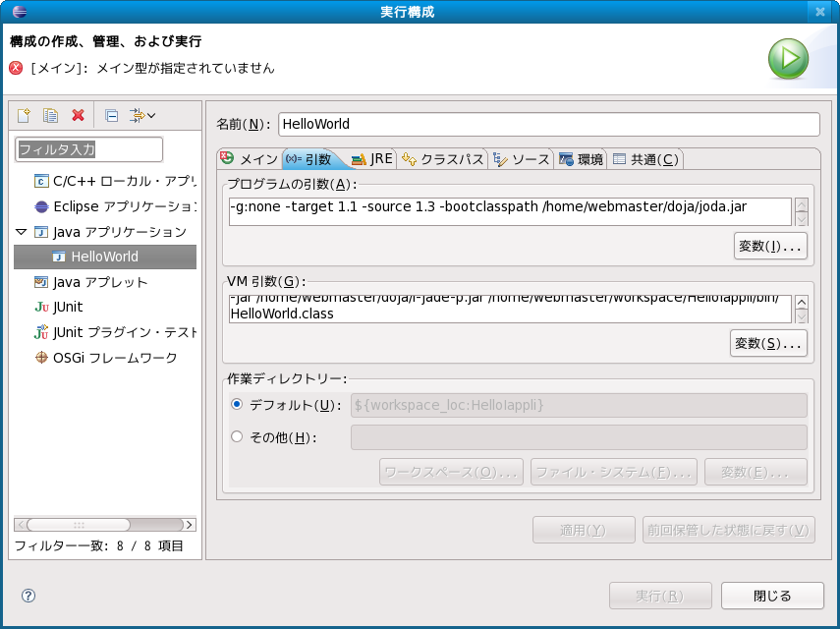Switch to the クラスパス tab

tap(442, 159)
